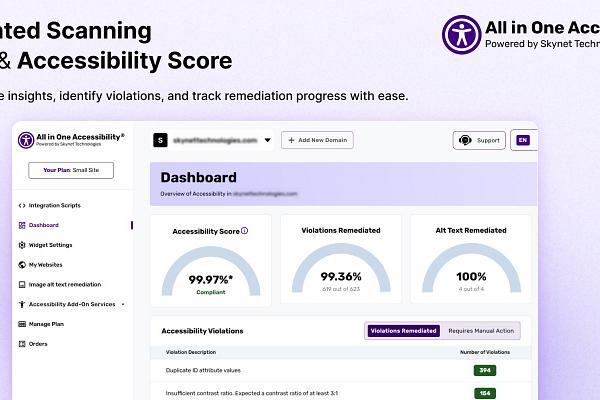Click the green 154 violations badge

485,393
